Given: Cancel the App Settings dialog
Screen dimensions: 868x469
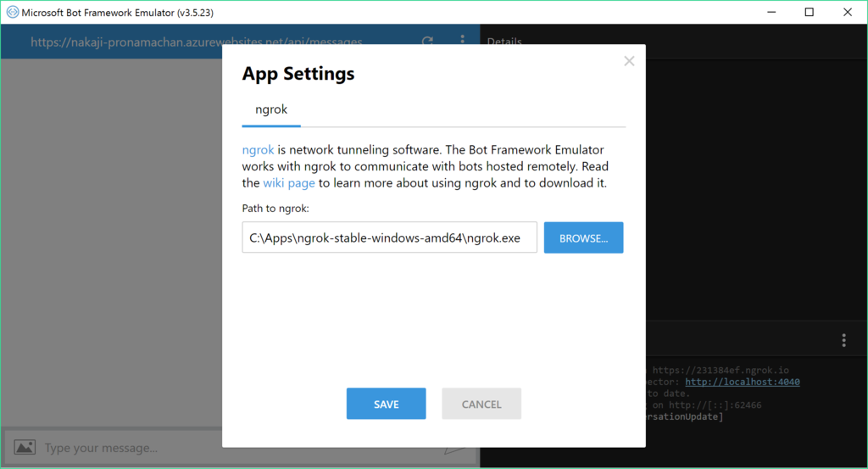Looking at the screenshot, I should [x=481, y=404].
